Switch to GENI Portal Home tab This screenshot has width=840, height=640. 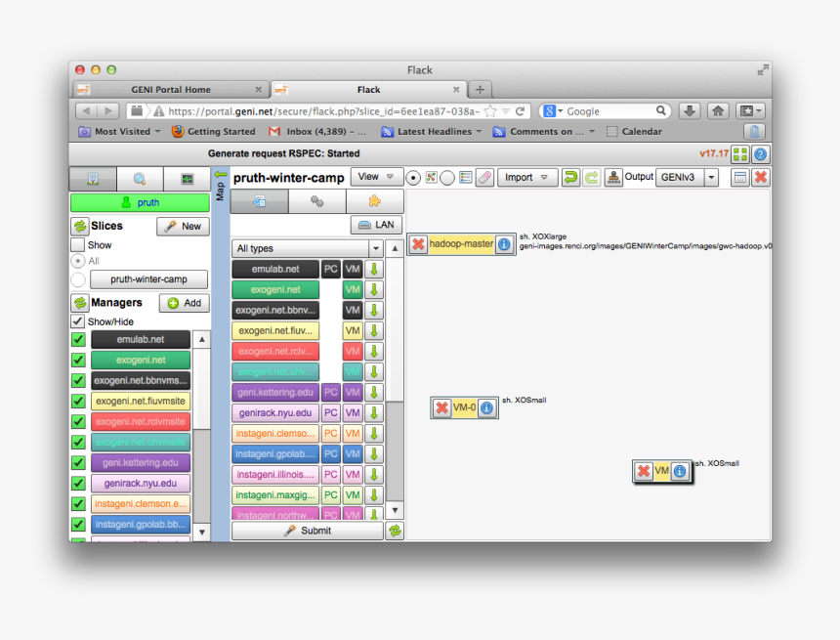point(170,90)
